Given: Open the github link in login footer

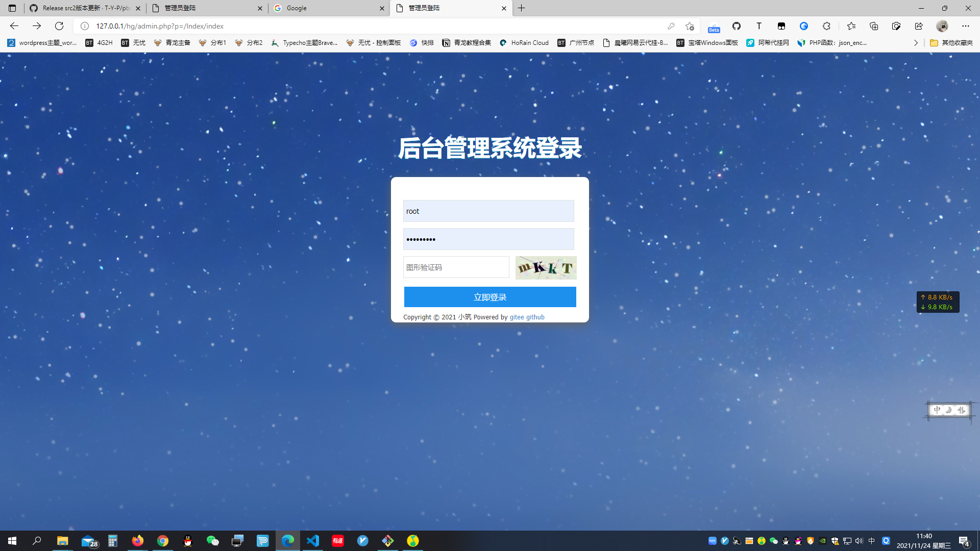Looking at the screenshot, I should pyautogui.click(x=535, y=317).
